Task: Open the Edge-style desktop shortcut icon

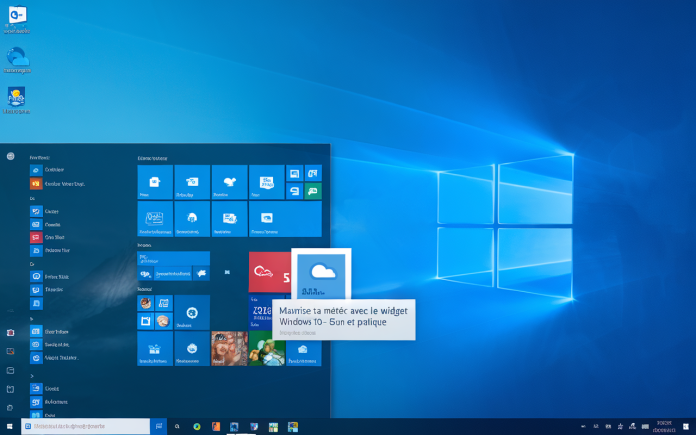Action: point(17,60)
